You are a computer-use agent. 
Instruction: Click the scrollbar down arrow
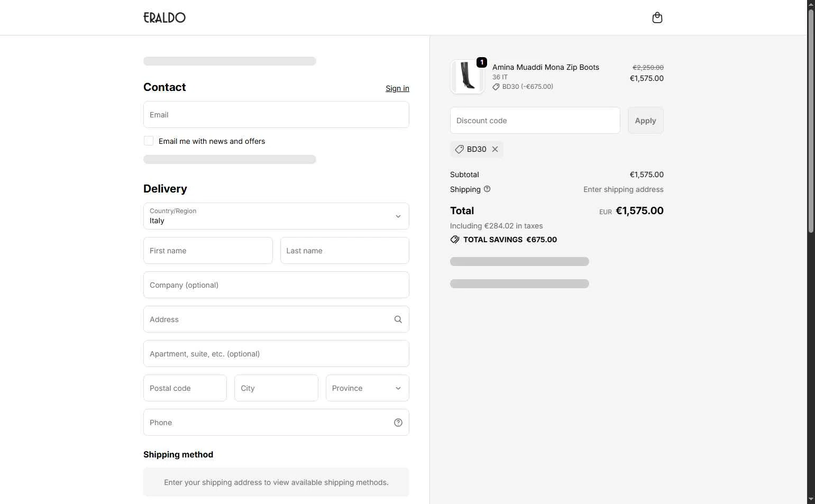811,499
